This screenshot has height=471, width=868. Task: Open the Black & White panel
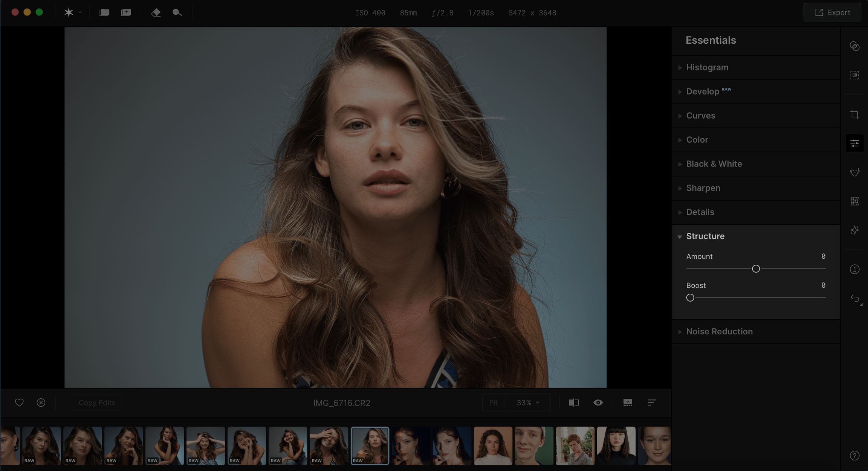coord(714,164)
